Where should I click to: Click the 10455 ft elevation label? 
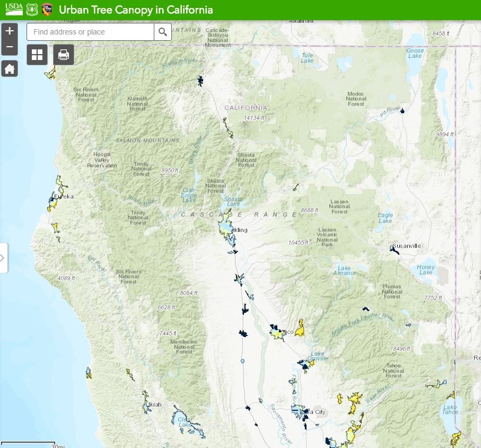coord(299,243)
